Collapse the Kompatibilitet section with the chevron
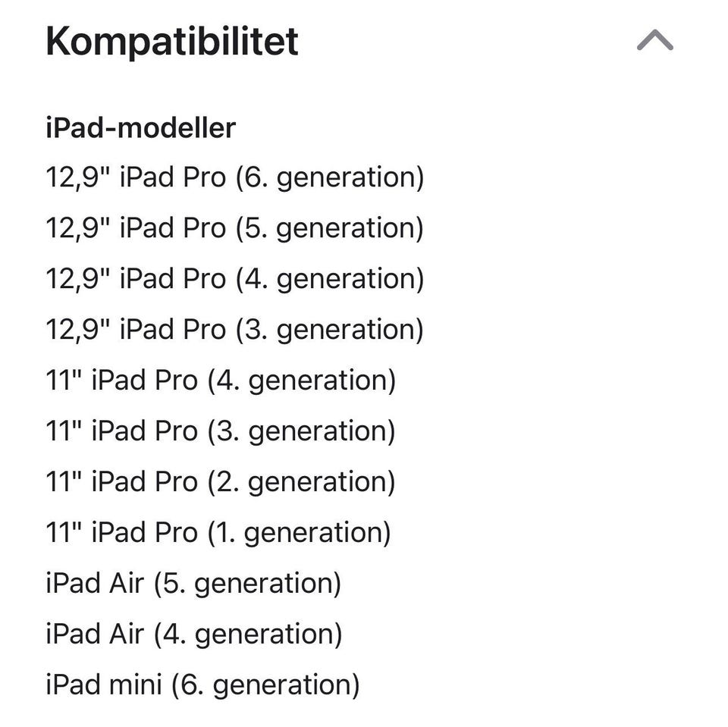The image size is (728, 727). 655,40
